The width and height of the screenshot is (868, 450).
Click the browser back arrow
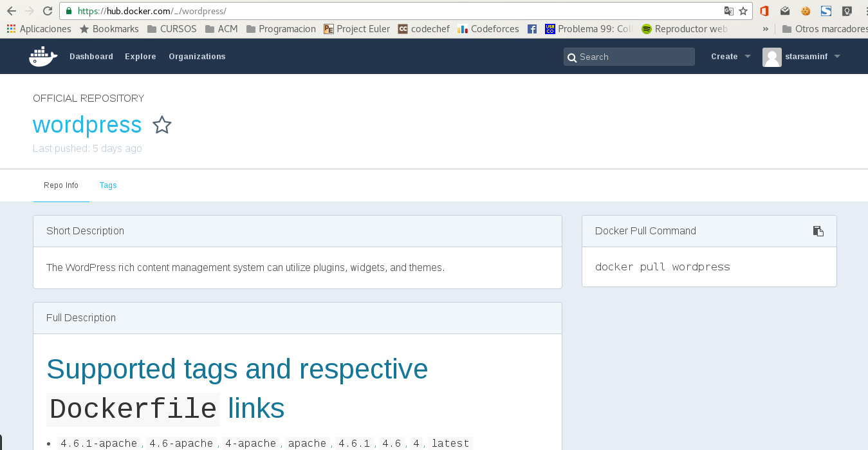11,11
